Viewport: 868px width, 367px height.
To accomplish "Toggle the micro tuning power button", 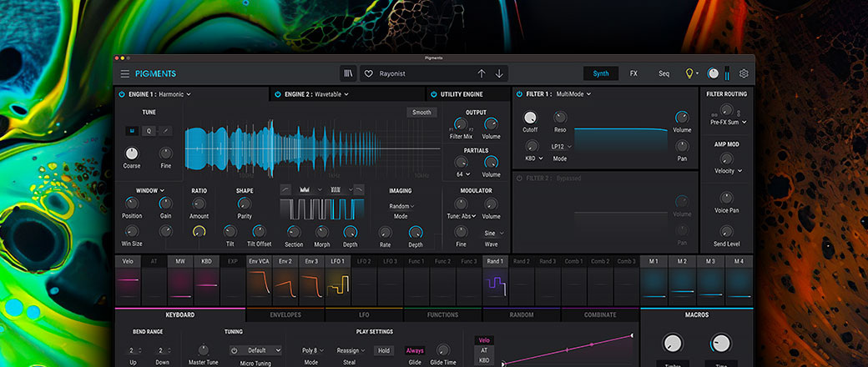I will 235,350.
